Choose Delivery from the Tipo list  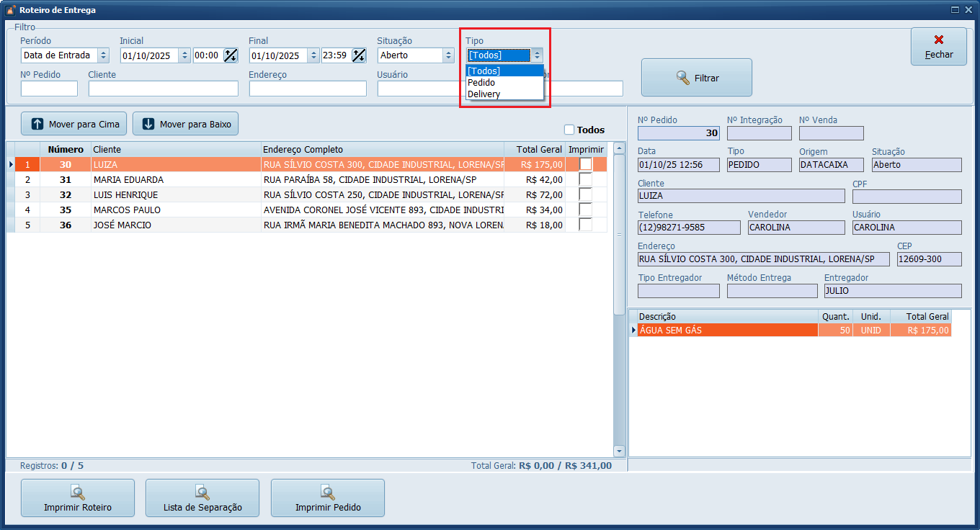484,94
